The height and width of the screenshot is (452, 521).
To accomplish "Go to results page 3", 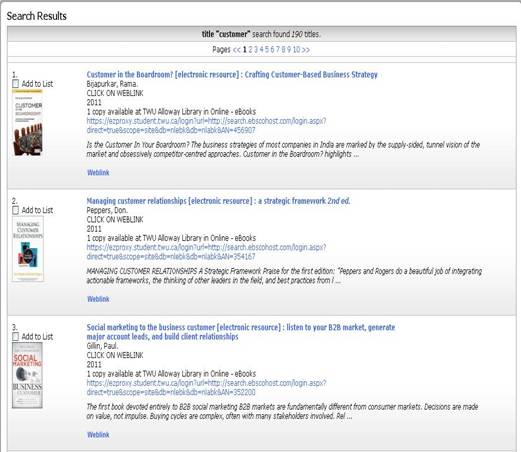I will 256,49.
